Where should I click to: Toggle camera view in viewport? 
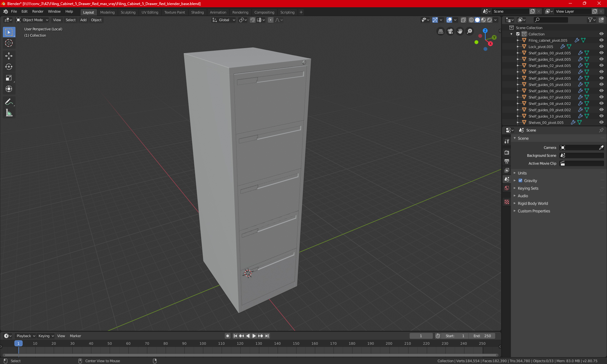(450, 31)
